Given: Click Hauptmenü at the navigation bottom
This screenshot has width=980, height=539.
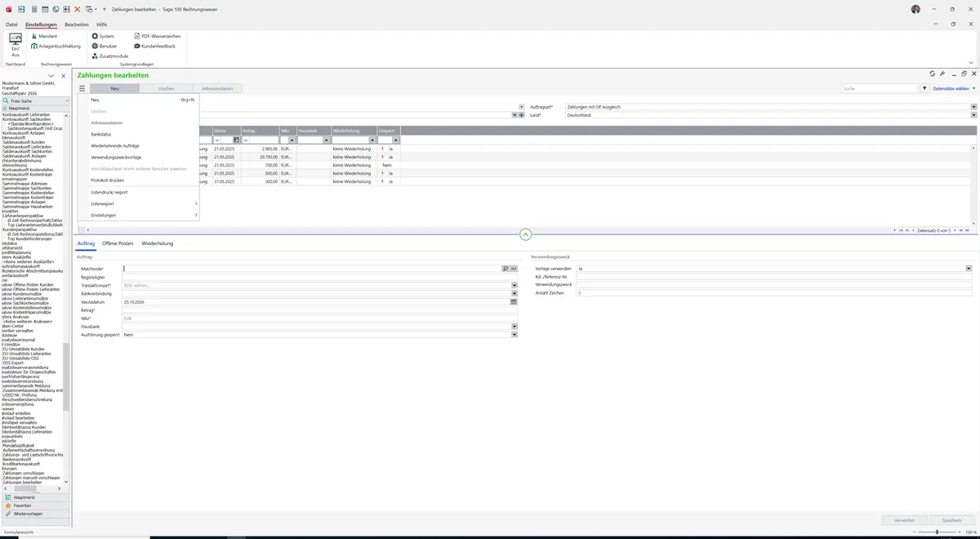Looking at the screenshot, I should (x=34, y=497).
